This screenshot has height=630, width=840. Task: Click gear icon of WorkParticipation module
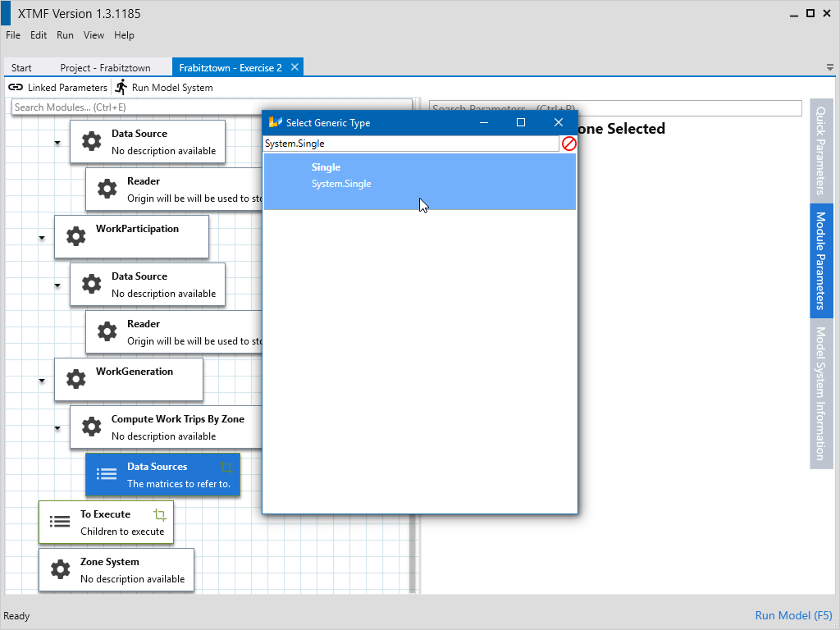pyautogui.click(x=75, y=237)
